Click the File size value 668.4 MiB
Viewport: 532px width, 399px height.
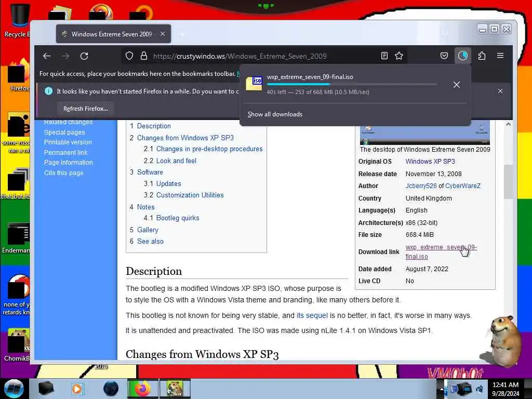pos(419,235)
